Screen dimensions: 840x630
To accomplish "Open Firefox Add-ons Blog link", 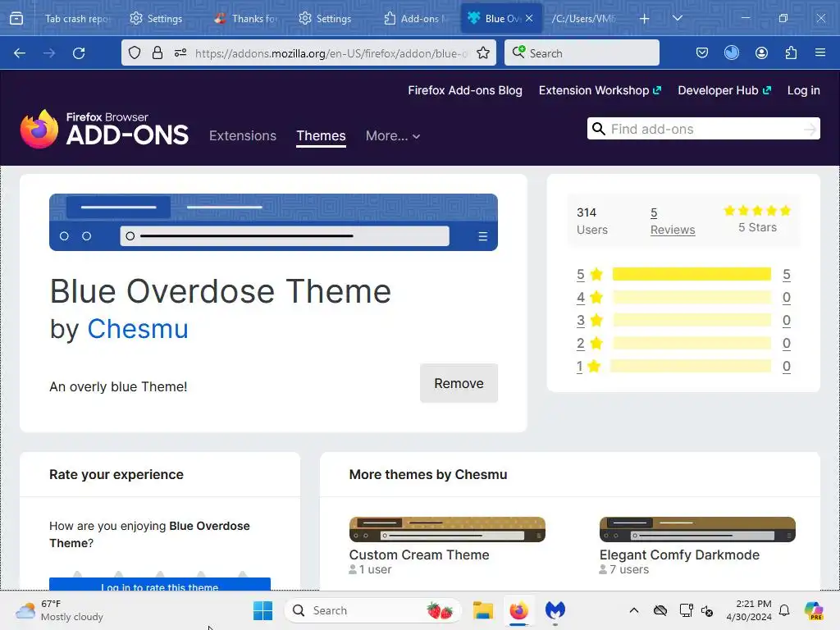I will [465, 90].
